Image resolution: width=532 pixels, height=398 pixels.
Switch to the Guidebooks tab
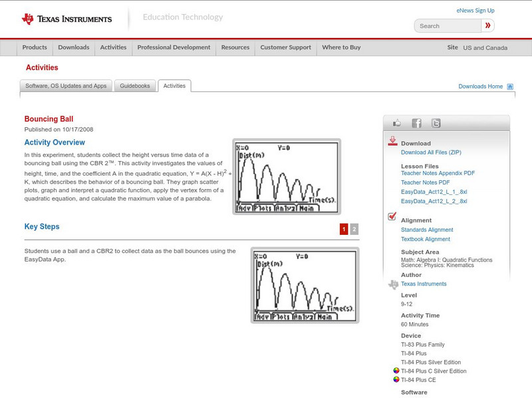point(136,86)
